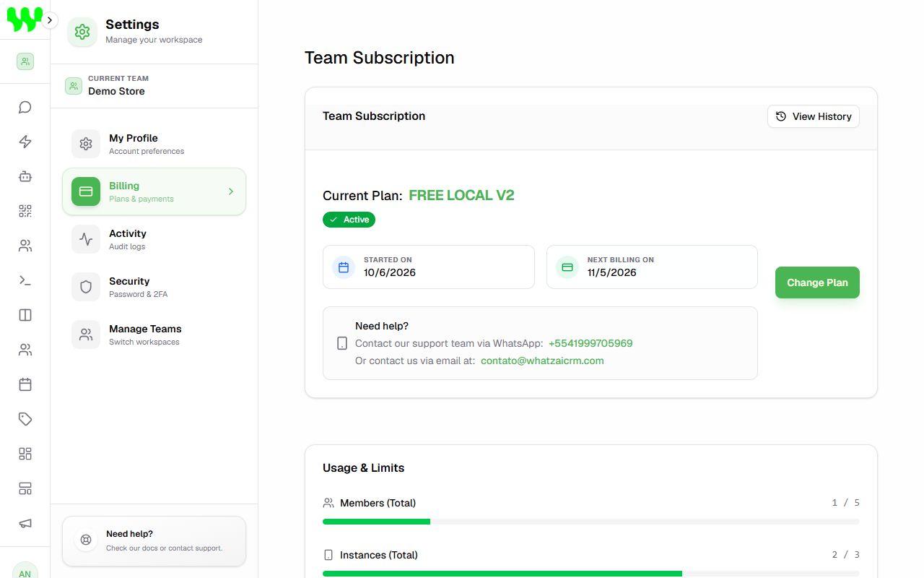Click the shield icon next to Security
Screen dimensions: 924x578
(86, 287)
